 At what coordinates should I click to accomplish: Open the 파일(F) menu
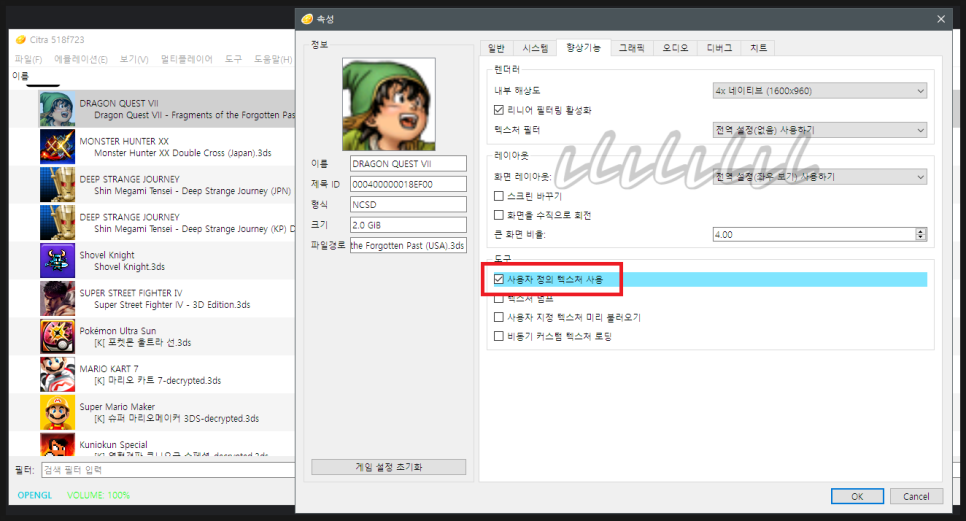coord(28,59)
